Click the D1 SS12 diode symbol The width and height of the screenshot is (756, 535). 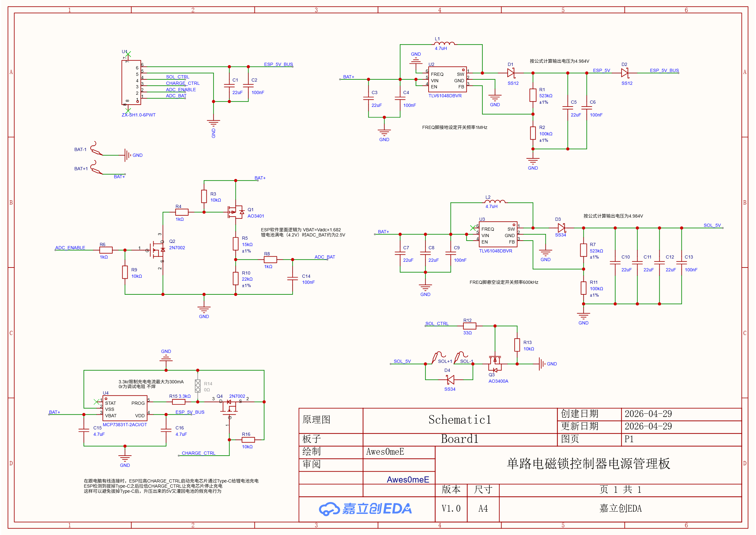tap(511, 73)
